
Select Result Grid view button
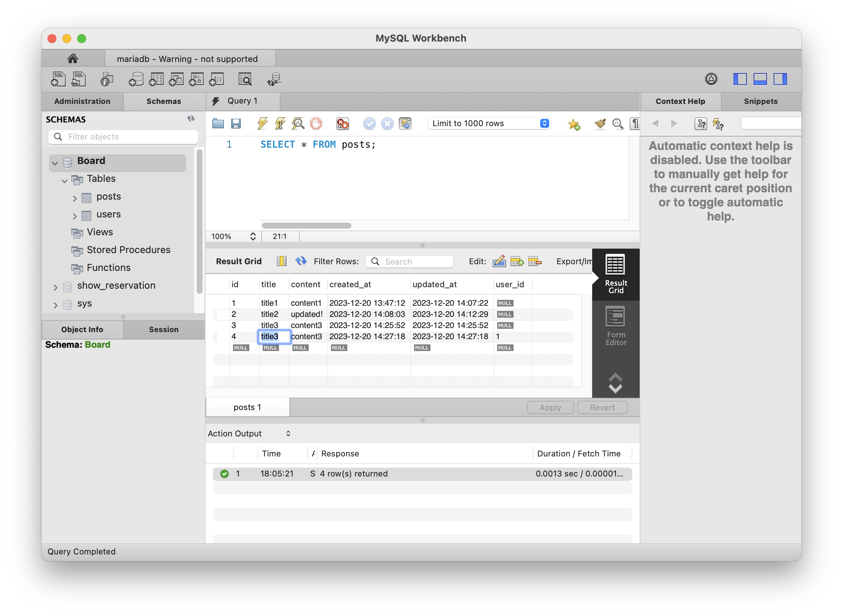click(x=616, y=275)
